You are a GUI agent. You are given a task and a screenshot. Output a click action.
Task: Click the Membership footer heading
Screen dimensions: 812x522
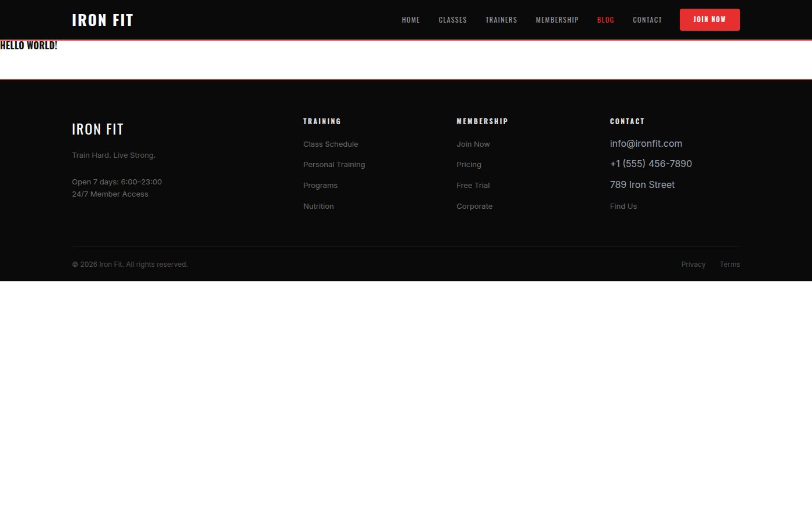tap(482, 121)
